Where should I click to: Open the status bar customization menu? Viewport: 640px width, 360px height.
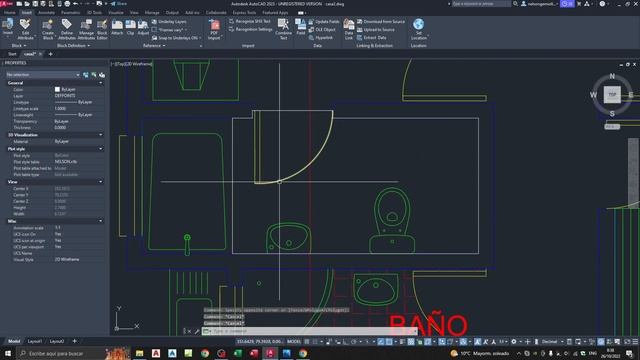tap(635, 342)
